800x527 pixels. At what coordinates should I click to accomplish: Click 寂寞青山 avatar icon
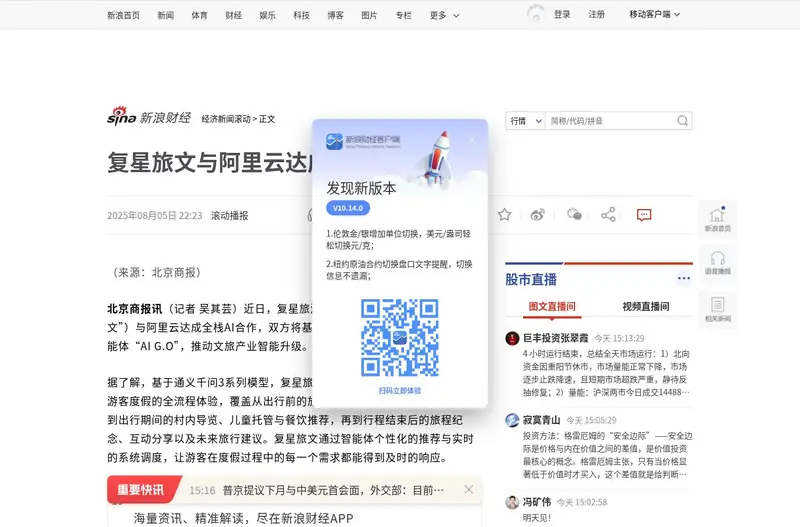pyautogui.click(x=512, y=420)
